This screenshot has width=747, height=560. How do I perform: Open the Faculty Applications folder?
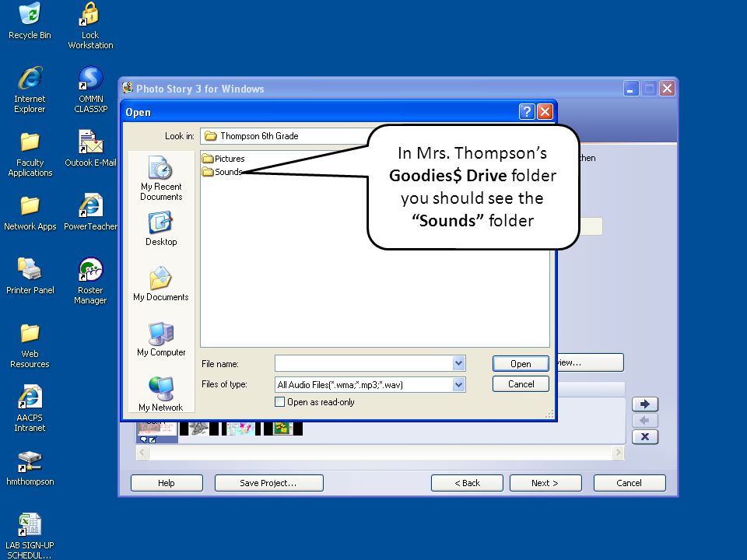point(30,153)
